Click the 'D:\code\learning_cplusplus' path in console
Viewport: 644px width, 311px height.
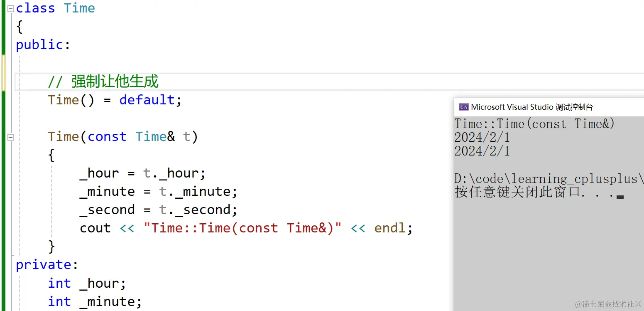point(549,179)
